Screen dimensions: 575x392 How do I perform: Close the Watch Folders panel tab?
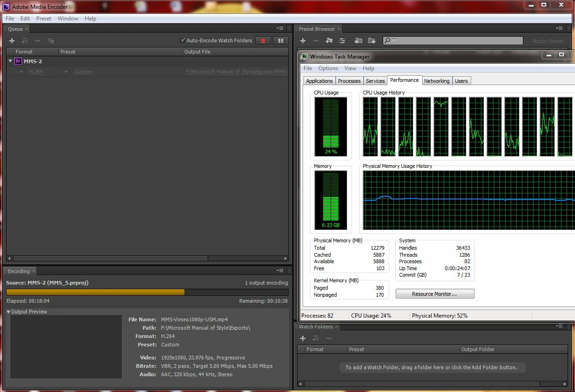click(x=337, y=327)
